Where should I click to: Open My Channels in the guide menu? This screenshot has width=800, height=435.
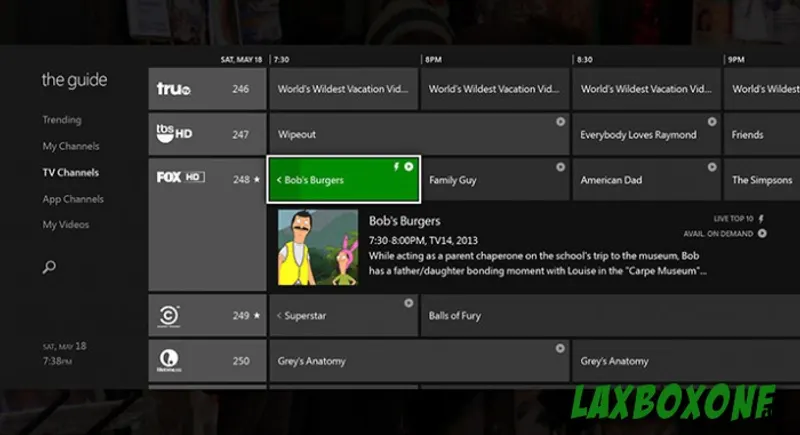pos(71,146)
